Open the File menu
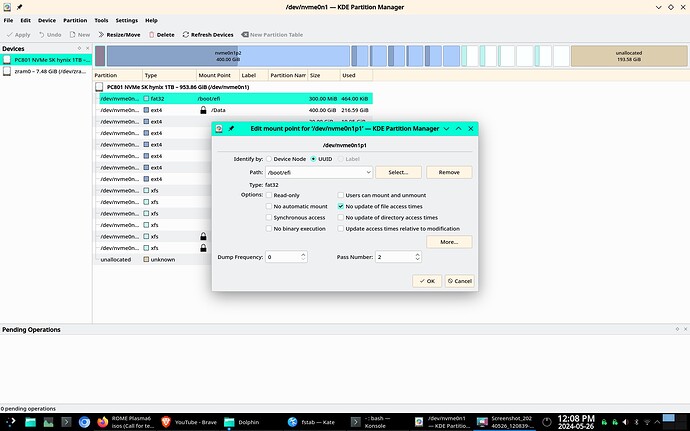The image size is (690, 431). [8, 20]
